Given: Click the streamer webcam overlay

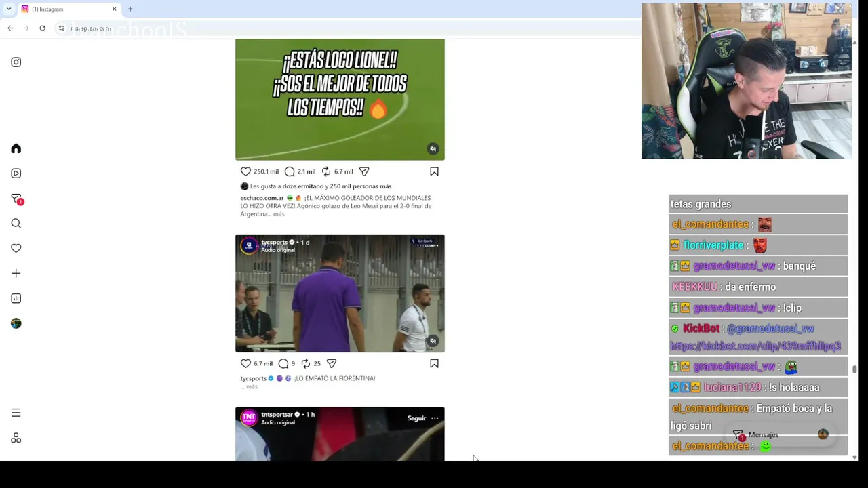Looking at the screenshot, I should [747, 81].
